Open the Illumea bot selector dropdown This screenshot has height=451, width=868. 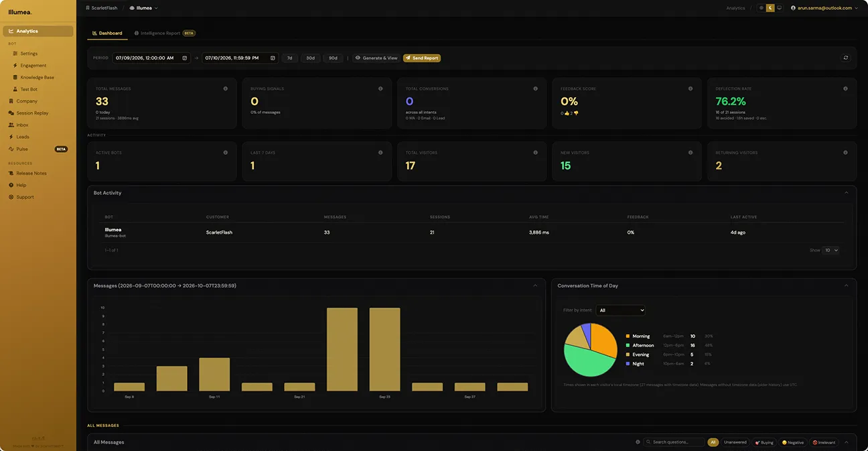click(143, 8)
